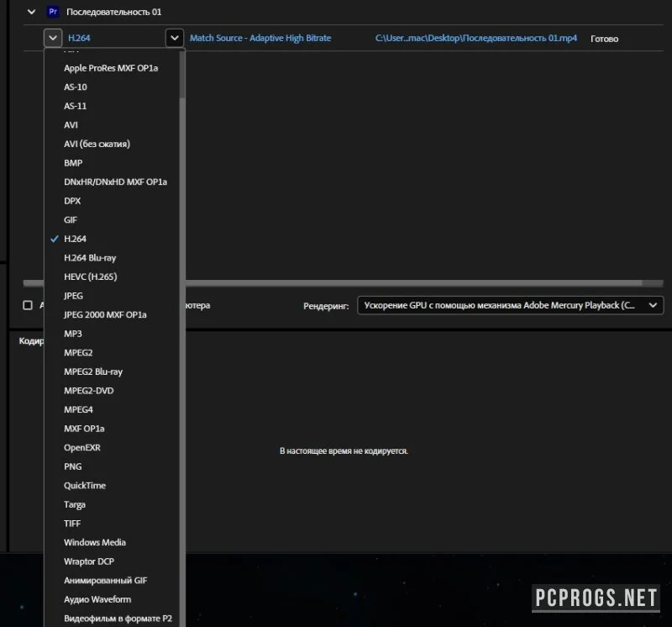Select OpenEXR format
Viewport: 672px width, 627px height.
tap(81, 447)
